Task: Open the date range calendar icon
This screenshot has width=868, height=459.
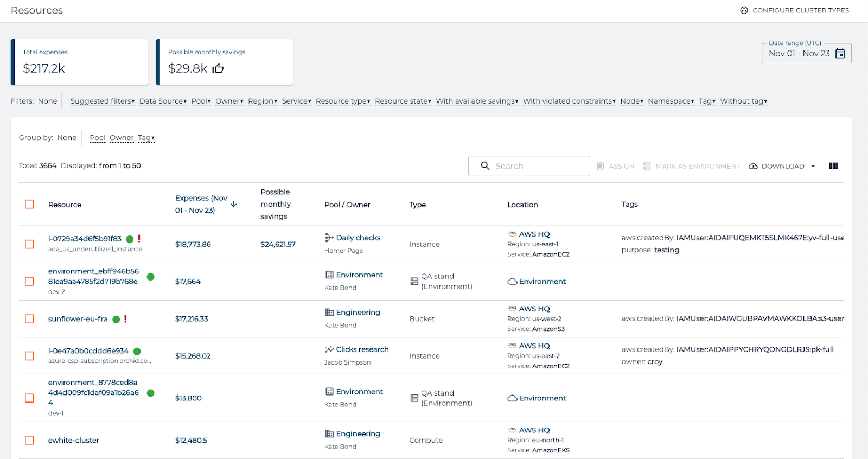Action: pyautogui.click(x=840, y=53)
